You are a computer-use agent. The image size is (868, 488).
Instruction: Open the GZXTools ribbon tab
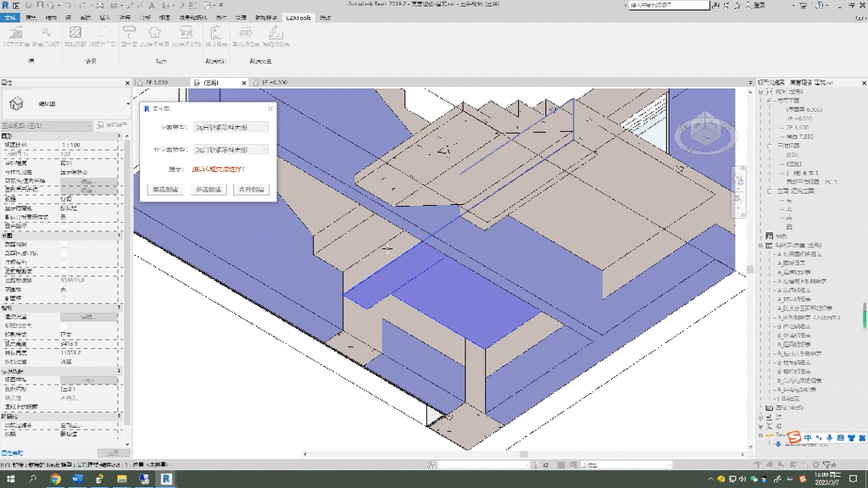298,17
